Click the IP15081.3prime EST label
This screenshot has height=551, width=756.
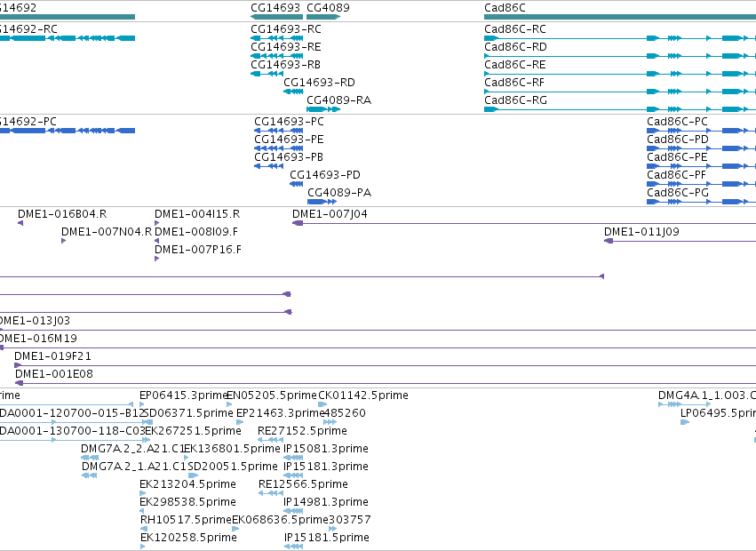coord(326,449)
